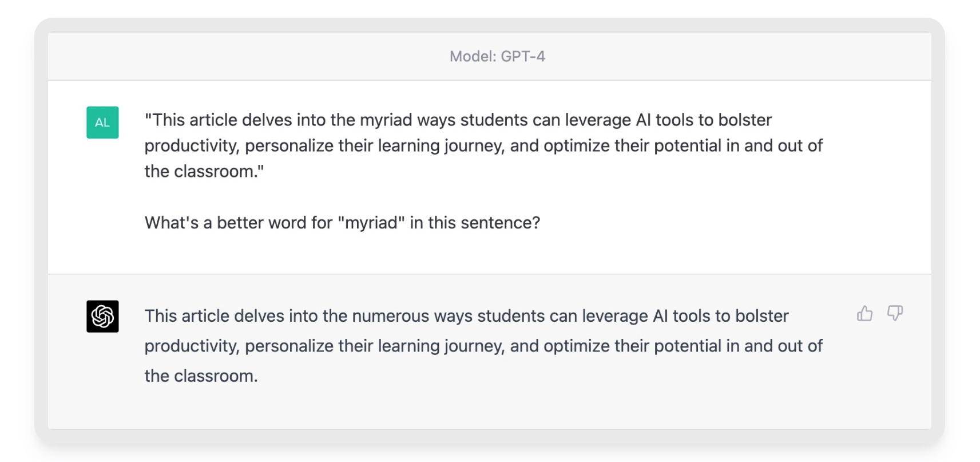Click the thumbs down icon
This screenshot has height=462, width=980.
pyautogui.click(x=895, y=313)
